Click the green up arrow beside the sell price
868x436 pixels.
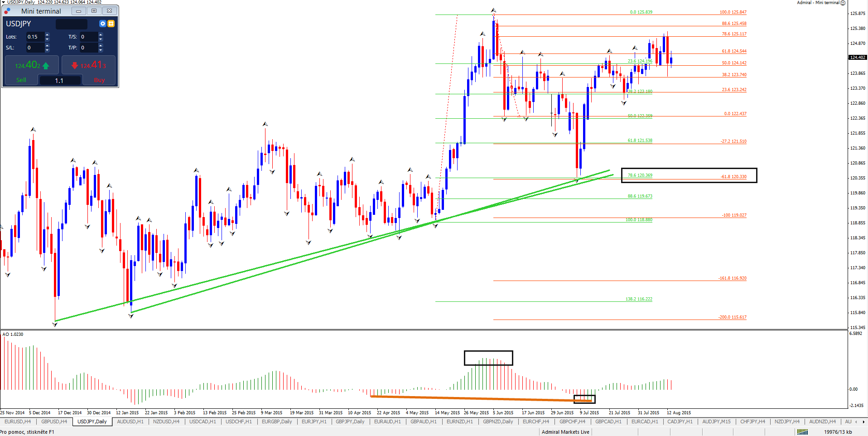tap(46, 66)
